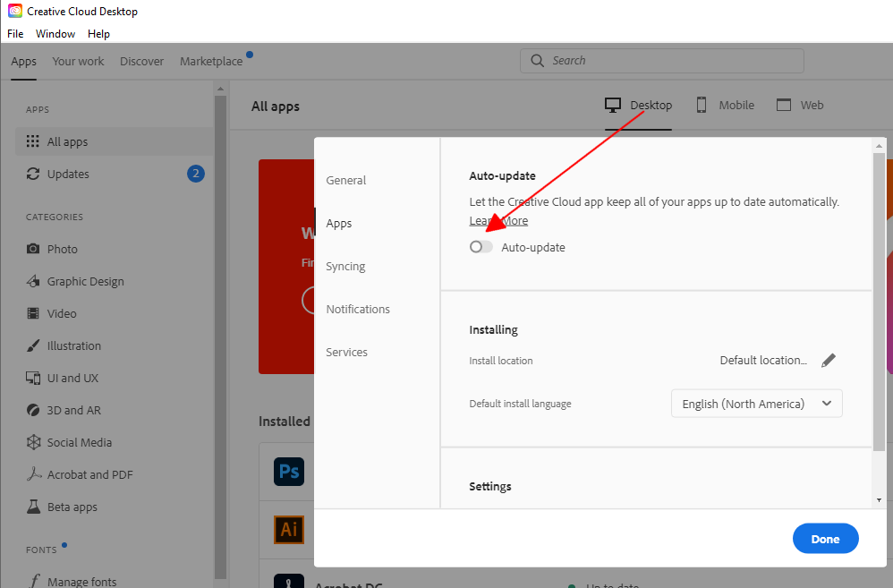Select the Photo category icon
Image resolution: width=893 pixels, height=588 pixels.
pyautogui.click(x=32, y=249)
